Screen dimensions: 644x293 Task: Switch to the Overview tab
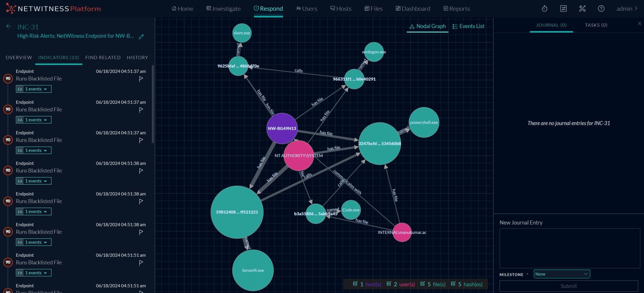(19, 57)
